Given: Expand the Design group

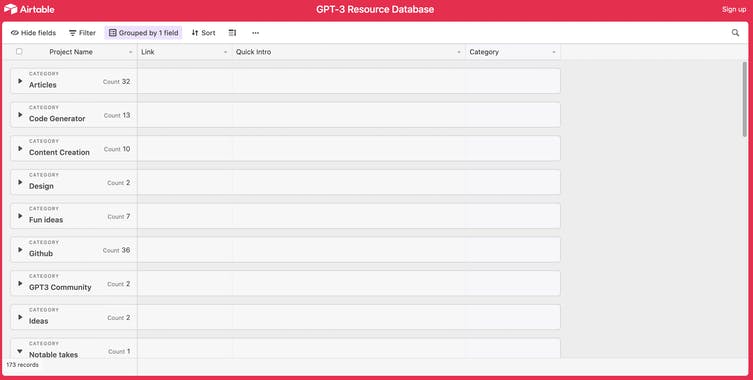Looking at the screenshot, I should point(20,182).
